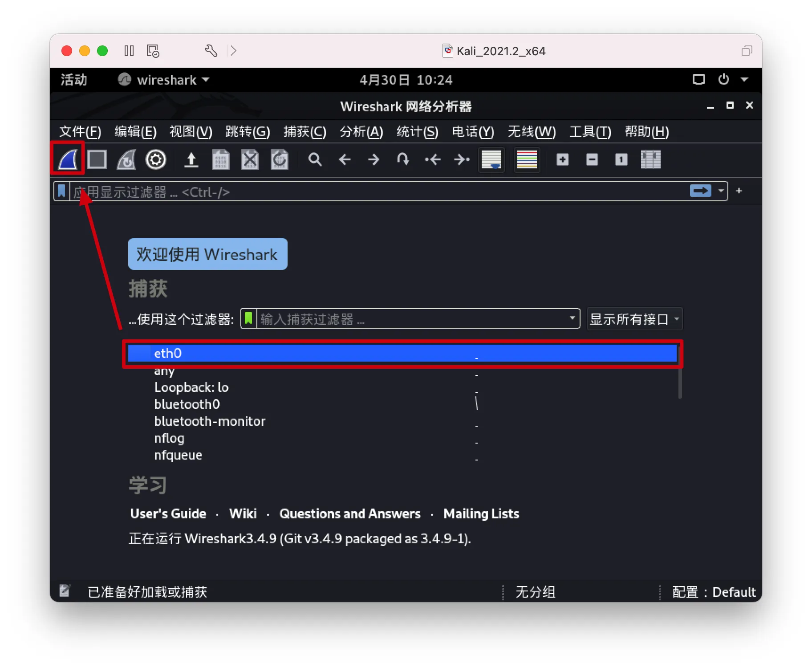Image resolution: width=812 pixels, height=668 pixels.
Task: Open virtual machine settings wrench
Action: [x=211, y=51]
